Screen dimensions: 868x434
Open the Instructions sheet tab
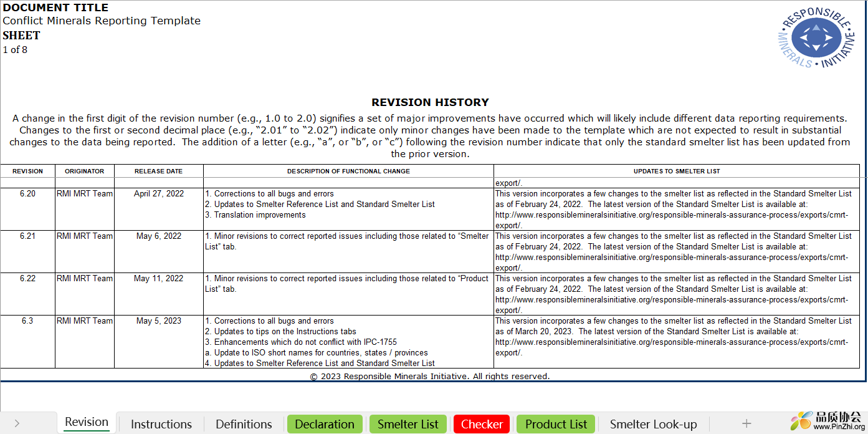tap(161, 424)
